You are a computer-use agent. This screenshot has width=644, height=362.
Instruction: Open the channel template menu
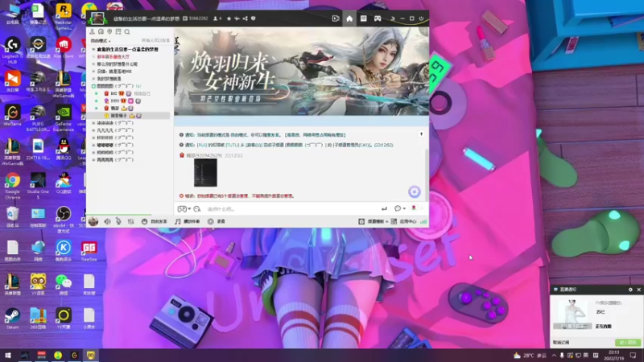pos(373,222)
